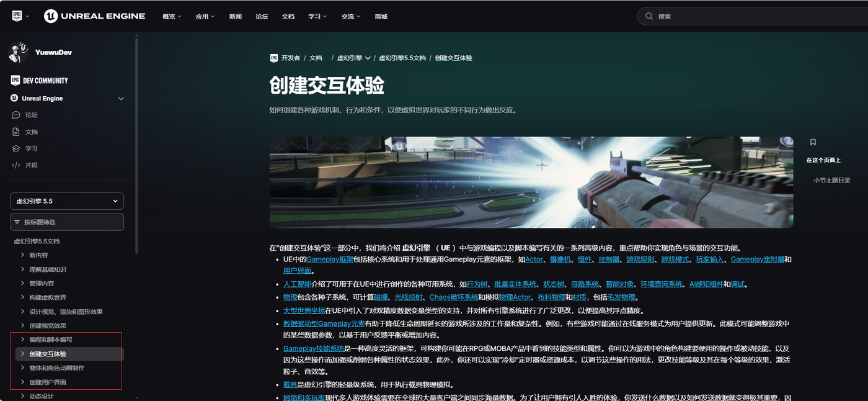Click the Epic Games logo in the top bar
Viewport: 868px width, 401px height.
(x=17, y=16)
